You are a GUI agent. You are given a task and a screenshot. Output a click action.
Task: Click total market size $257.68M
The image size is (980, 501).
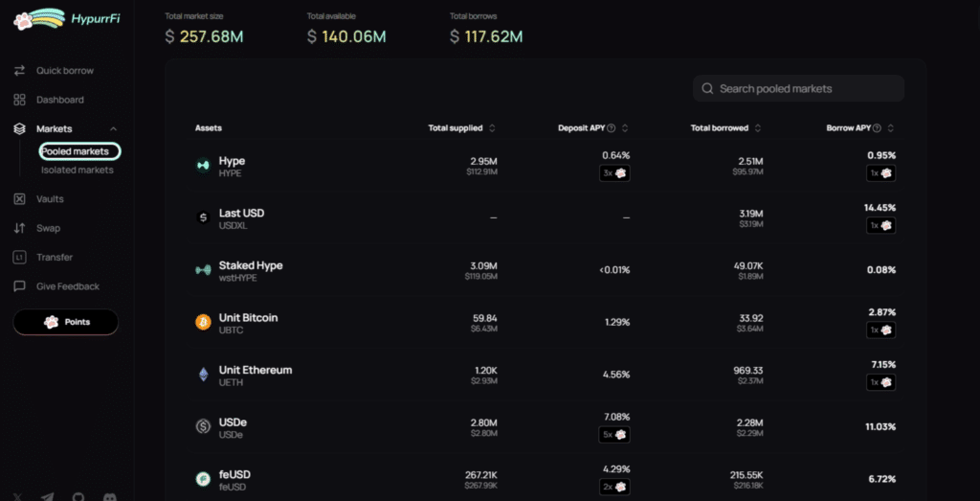coord(205,37)
